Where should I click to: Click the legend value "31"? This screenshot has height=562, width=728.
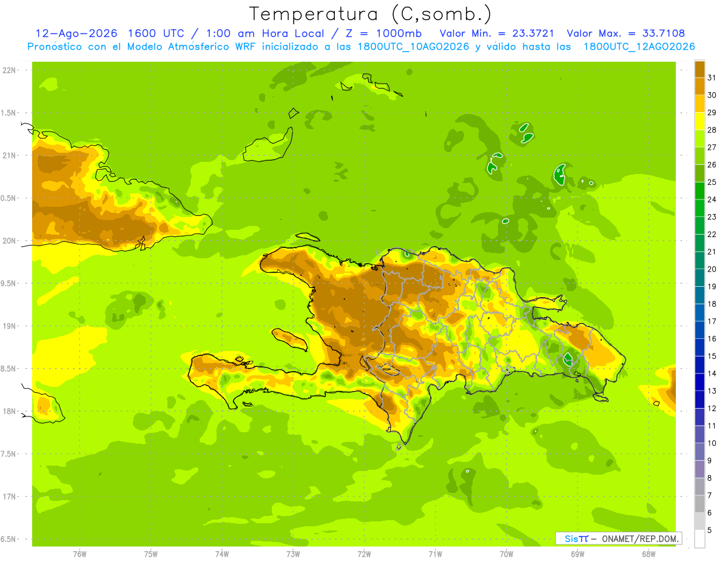click(x=712, y=78)
